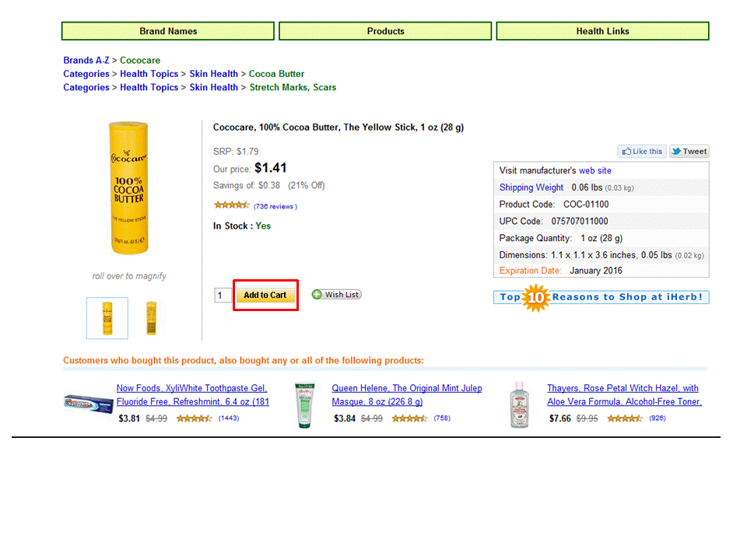Click the product star rating
This screenshot has height=560, width=747.
click(x=232, y=205)
